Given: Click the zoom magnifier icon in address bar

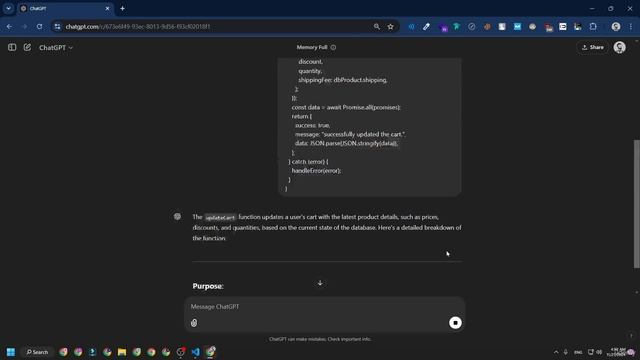Looking at the screenshot, I should pos(376,27).
